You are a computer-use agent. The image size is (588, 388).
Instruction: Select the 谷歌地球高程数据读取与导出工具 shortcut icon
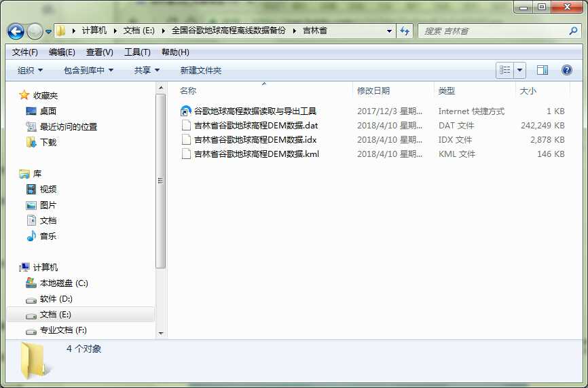[x=186, y=111]
